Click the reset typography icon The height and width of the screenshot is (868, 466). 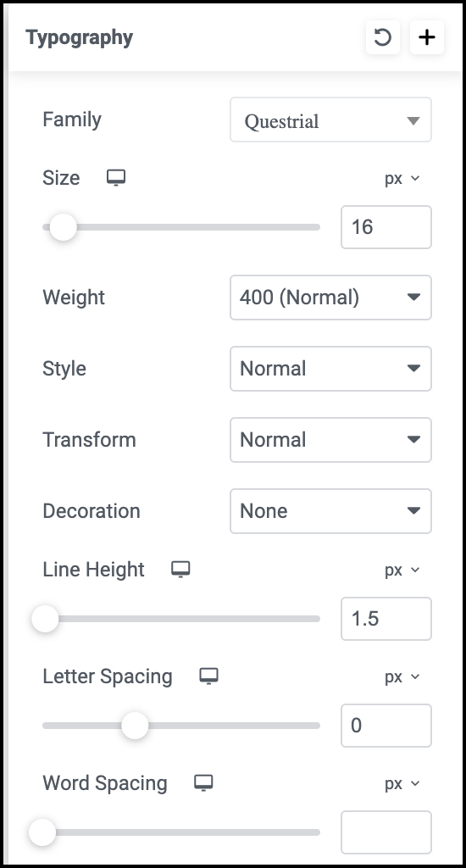382,37
